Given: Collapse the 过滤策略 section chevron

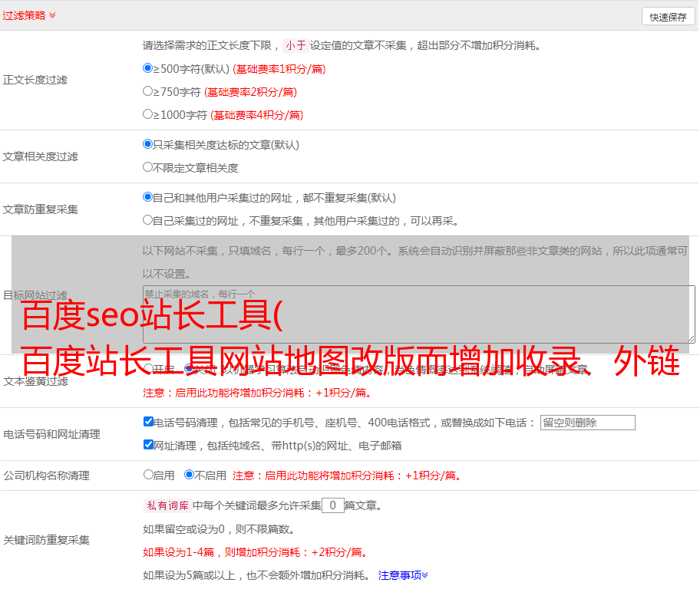Looking at the screenshot, I should [x=52, y=15].
